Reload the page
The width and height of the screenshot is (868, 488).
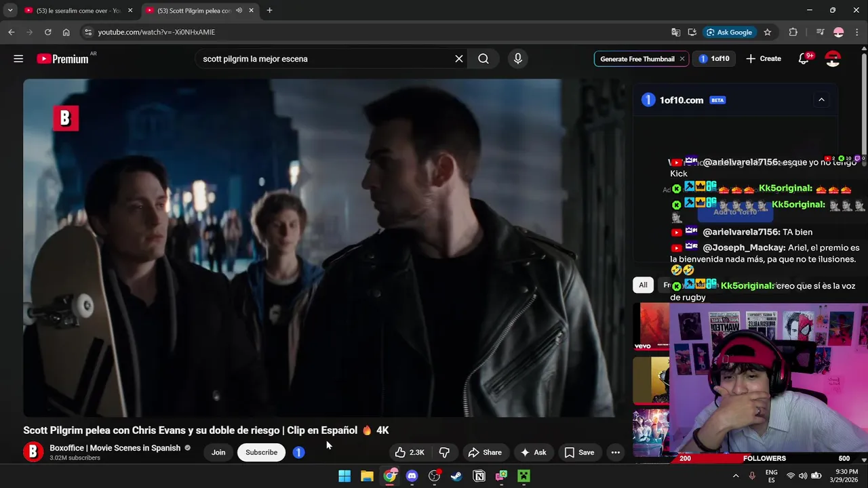pyautogui.click(x=47, y=32)
